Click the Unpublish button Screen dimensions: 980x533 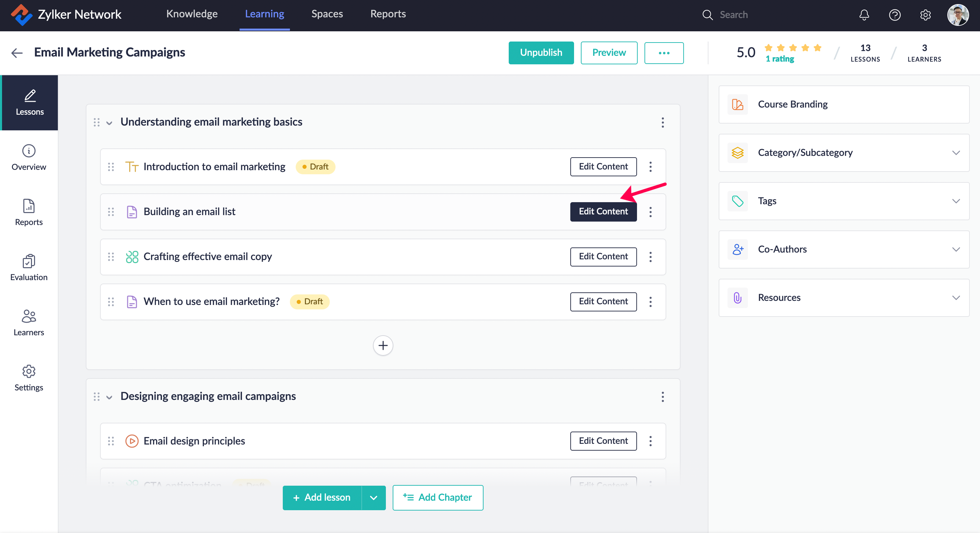click(541, 52)
